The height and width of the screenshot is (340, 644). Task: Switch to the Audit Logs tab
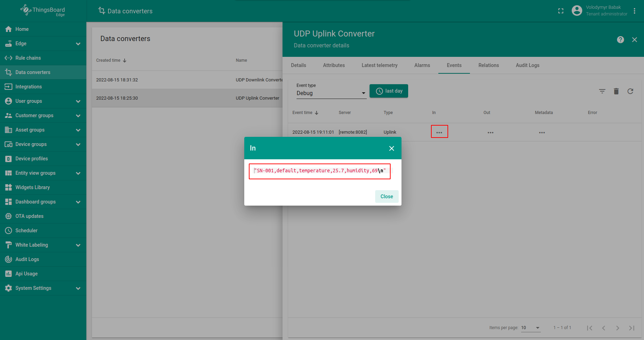(527, 65)
